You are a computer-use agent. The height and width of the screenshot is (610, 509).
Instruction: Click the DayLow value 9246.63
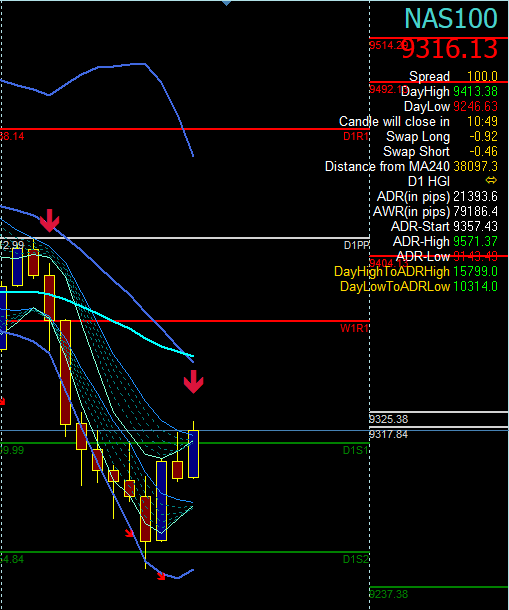coord(476,106)
